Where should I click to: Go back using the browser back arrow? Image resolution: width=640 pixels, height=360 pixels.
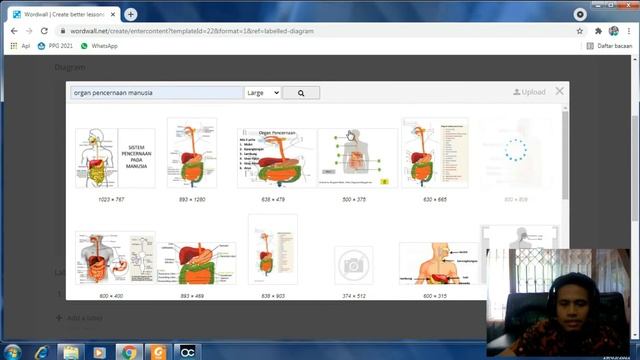point(14,31)
